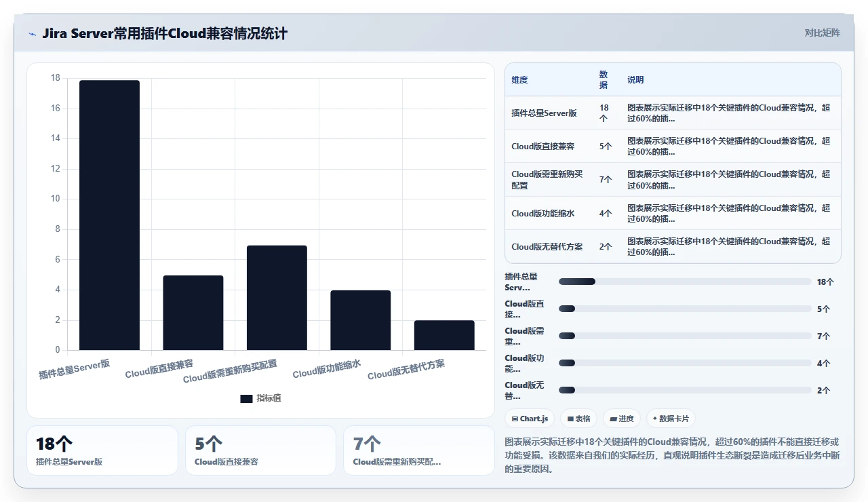Image resolution: width=868 pixels, height=502 pixels.
Task: Click the 5个 progress bar for Cloud版直接
Action: (x=685, y=309)
